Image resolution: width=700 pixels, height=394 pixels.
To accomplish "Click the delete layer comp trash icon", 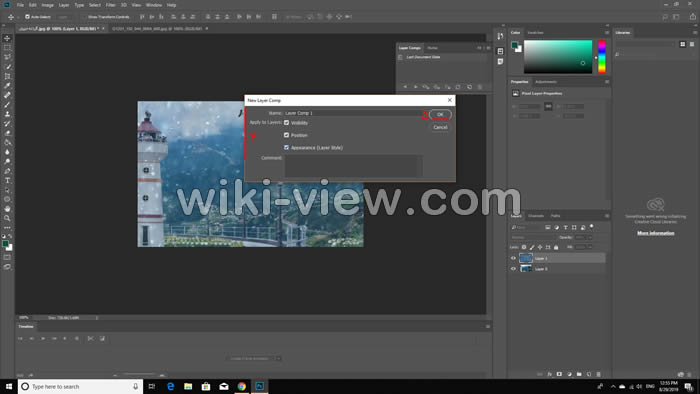I will 480,87.
